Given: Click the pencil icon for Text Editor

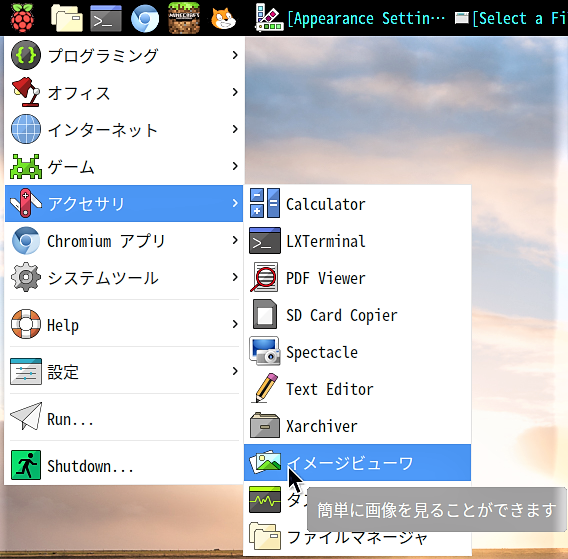Looking at the screenshot, I should click(265, 388).
